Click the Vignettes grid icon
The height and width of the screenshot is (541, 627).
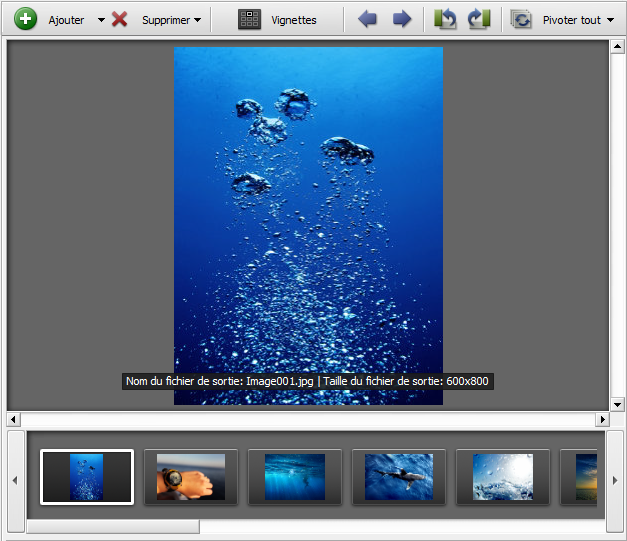pyautogui.click(x=250, y=19)
